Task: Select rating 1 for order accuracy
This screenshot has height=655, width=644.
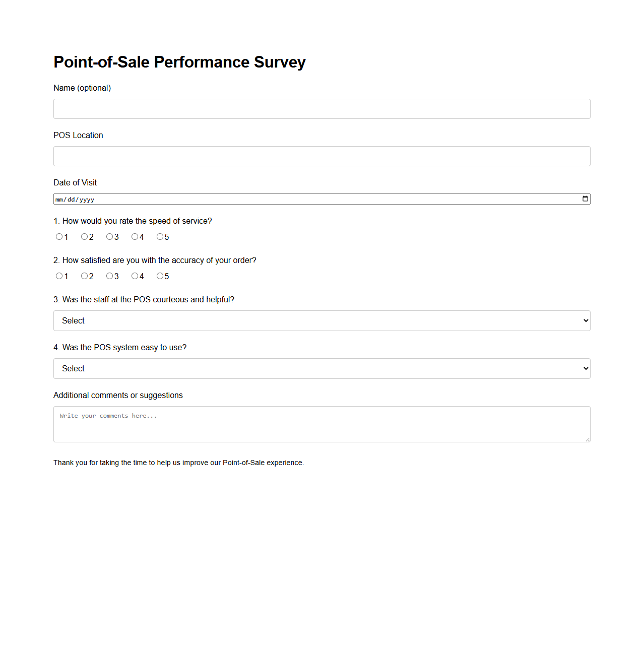Action: point(59,276)
